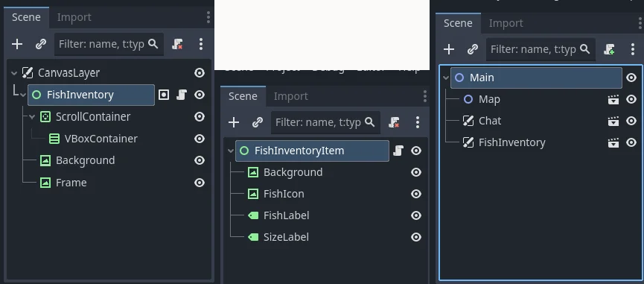Open Chat instanced scene in editor
Image resolution: width=644 pixels, height=284 pixels.
click(x=613, y=122)
